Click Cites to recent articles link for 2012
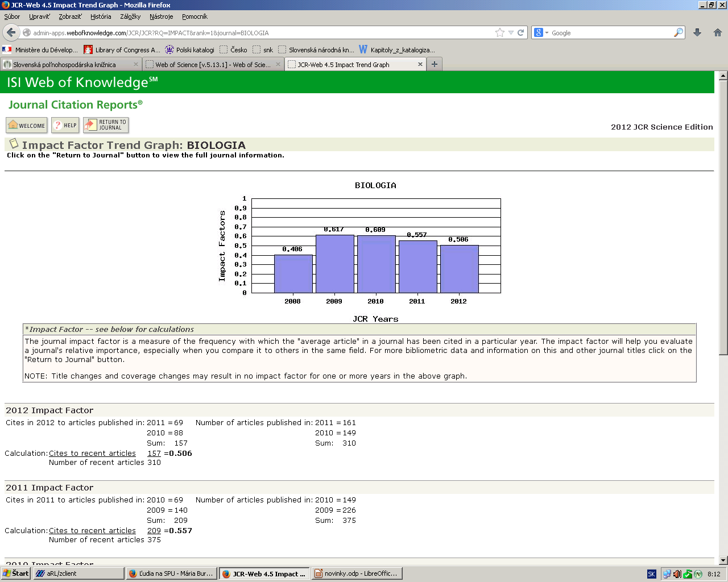The width and height of the screenshot is (728, 582). 92,454
